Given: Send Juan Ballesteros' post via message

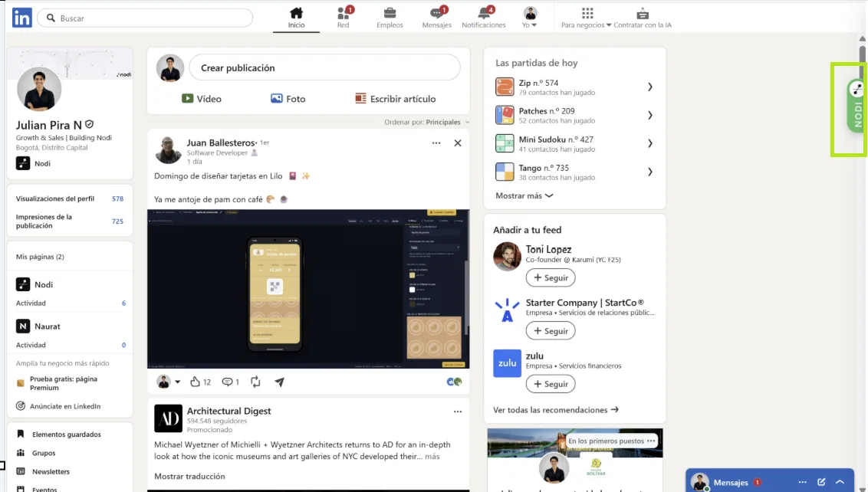Looking at the screenshot, I should coord(280,382).
